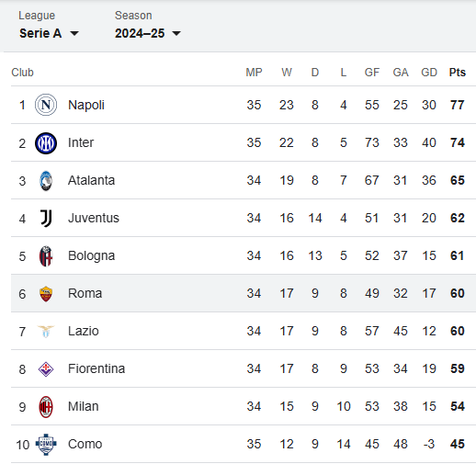Select the Juventus team name

click(x=94, y=218)
